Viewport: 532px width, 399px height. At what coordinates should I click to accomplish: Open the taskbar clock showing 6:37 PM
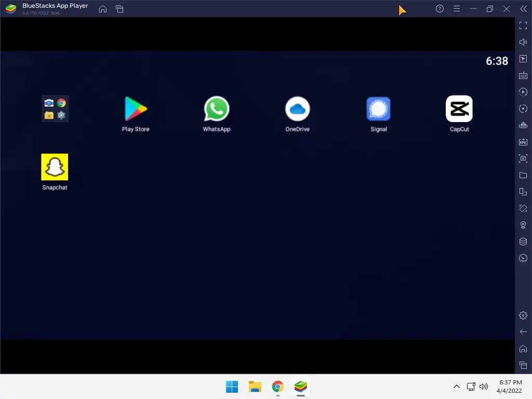510,387
